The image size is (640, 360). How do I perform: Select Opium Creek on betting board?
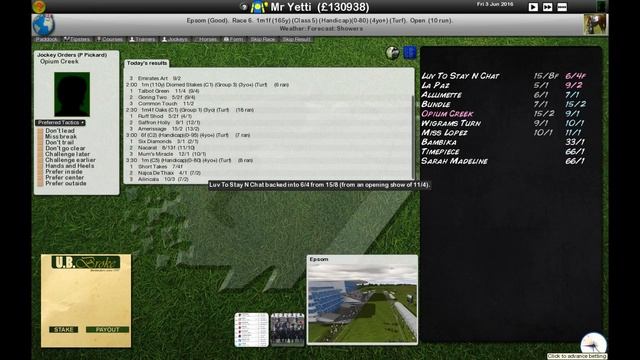coord(447,114)
